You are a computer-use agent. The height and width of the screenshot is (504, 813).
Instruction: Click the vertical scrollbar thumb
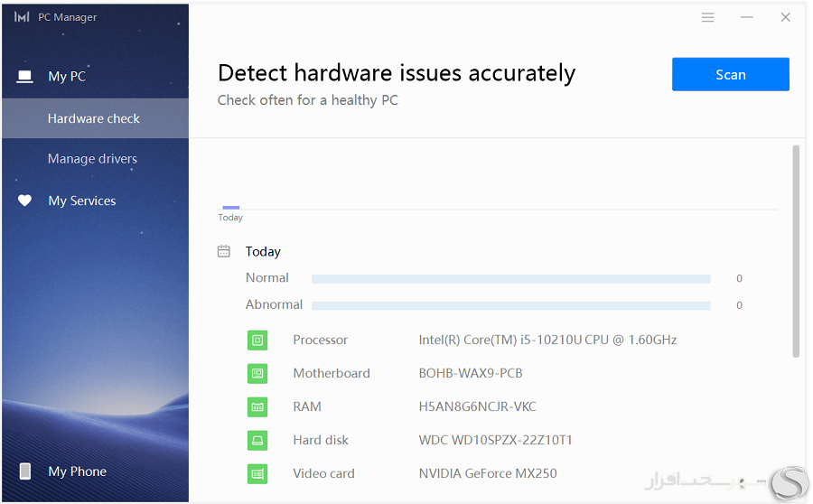796,251
